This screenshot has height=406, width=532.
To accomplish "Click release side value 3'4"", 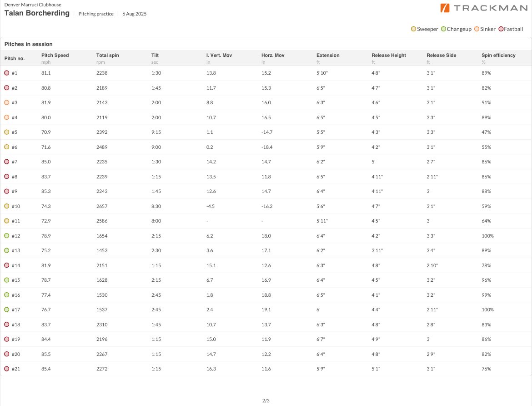I will 431,250.
